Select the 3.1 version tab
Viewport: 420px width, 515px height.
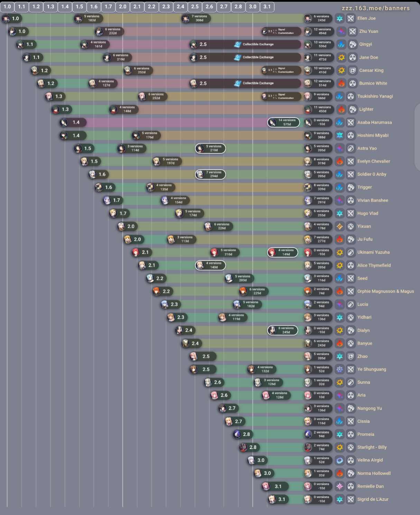pos(267,7)
